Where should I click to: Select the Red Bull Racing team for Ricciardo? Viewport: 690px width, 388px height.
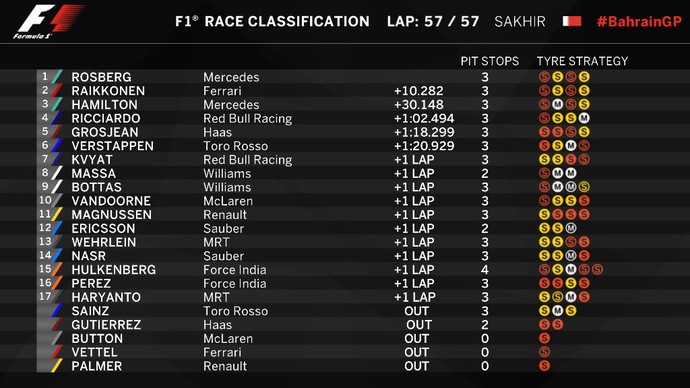point(247,118)
